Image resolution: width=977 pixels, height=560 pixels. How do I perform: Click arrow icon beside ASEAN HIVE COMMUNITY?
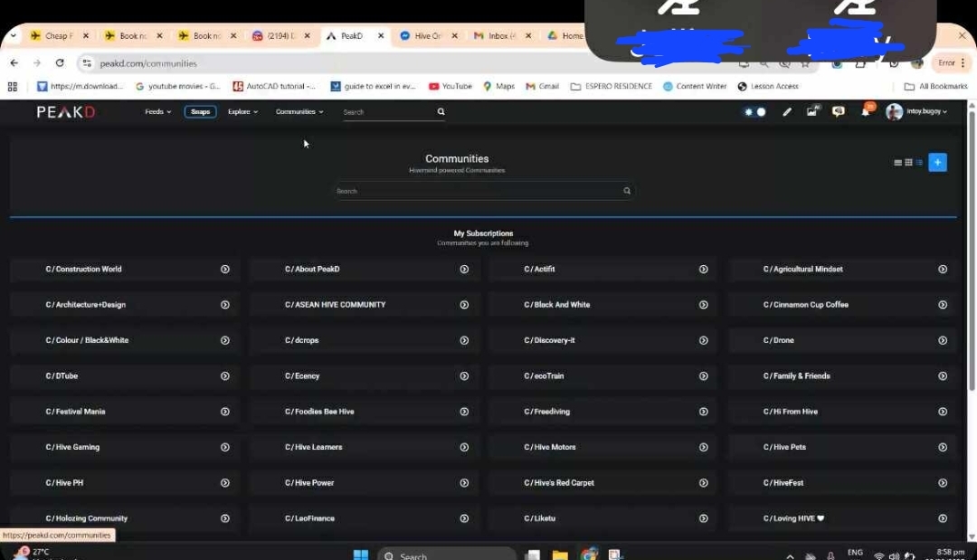pyautogui.click(x=464, y=305)
